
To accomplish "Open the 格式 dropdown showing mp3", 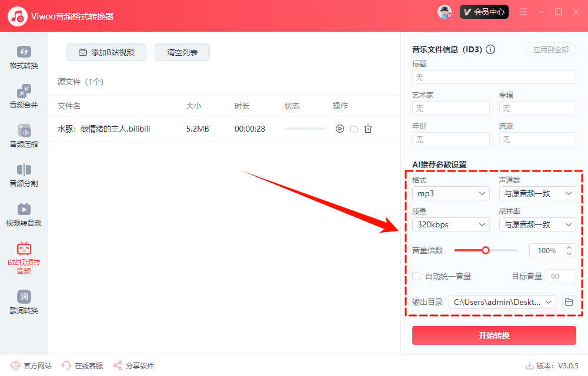I will (450, 193).
